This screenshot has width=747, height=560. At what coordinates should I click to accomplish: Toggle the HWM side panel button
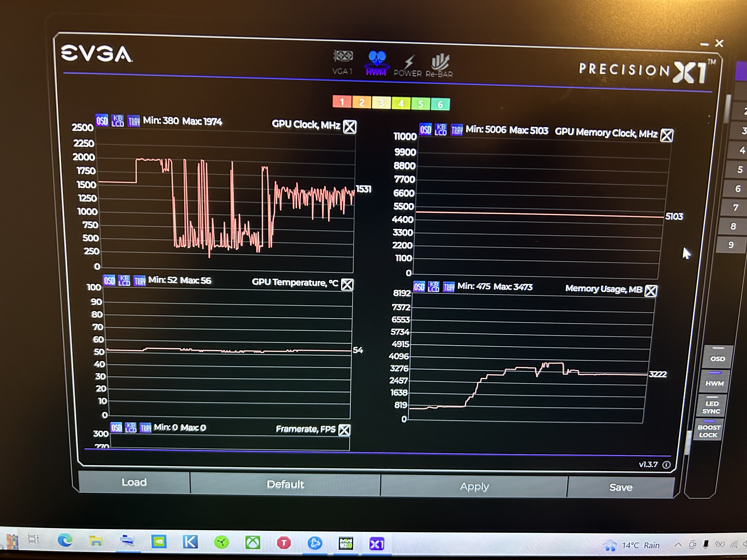pos(714,381)
